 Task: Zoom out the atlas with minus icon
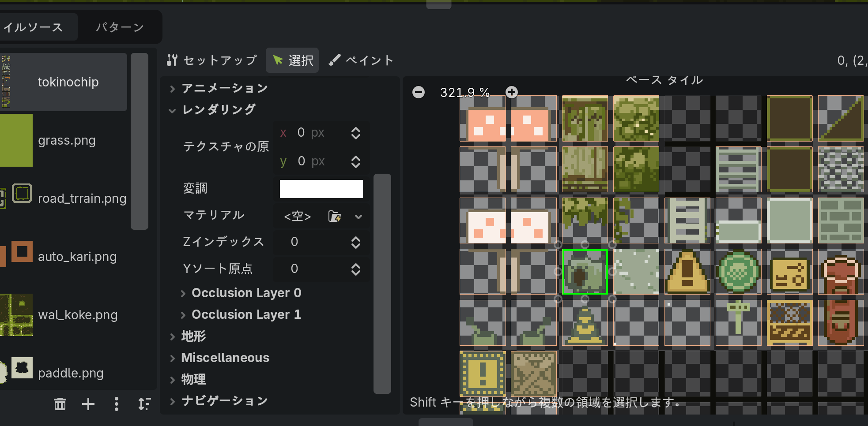tap(418, 92)
